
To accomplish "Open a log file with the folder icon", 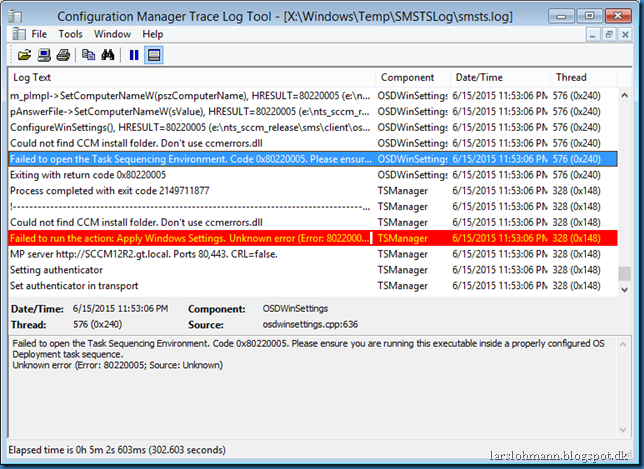I will click(x=24, y=55).
